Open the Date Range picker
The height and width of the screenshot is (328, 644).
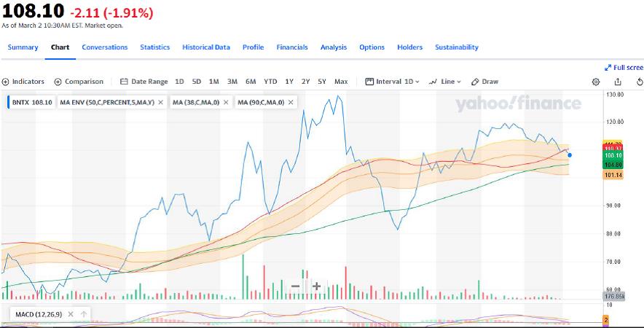coord(144,82)
